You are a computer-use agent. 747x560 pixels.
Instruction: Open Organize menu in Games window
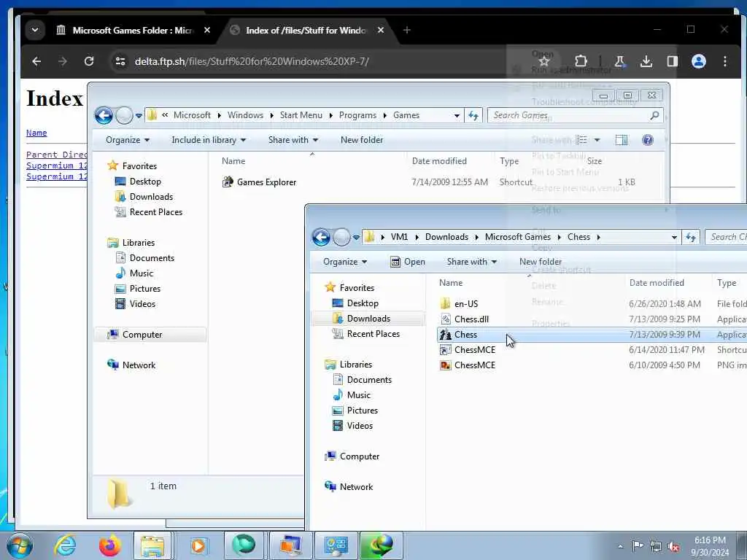point(127,140)
